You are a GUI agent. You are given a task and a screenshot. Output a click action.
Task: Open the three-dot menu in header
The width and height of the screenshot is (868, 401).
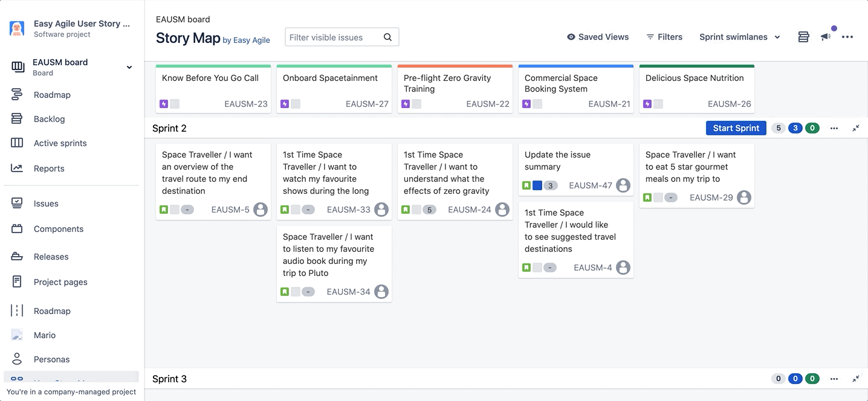click(847, 37)
